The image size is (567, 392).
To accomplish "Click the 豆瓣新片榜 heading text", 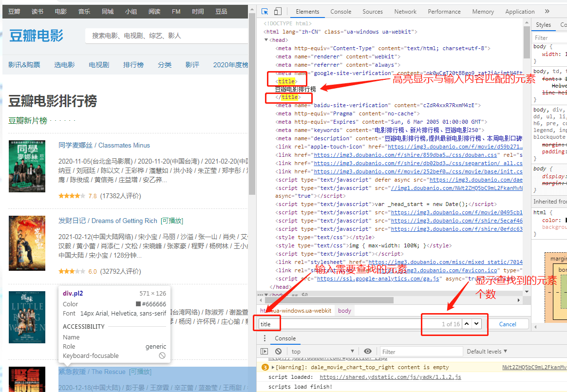I will click(x=28, y=120).
